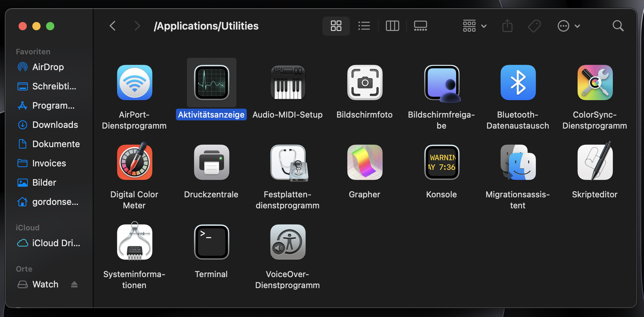The width and height of the screenshot is (644, 317).
Task: Switch to column view
Action: pyautogui.click(x=392, y=26)
